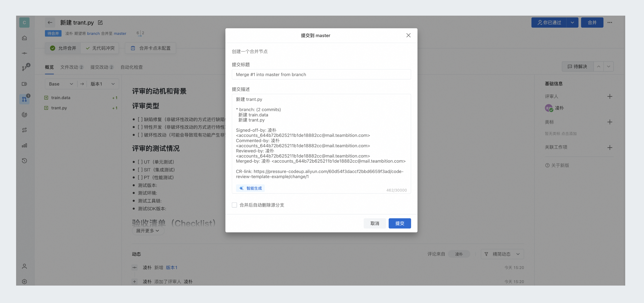This screenshot has height=303, width=644.
Task: Switch to the 文件改动 tab
Action: pos(72,67)
